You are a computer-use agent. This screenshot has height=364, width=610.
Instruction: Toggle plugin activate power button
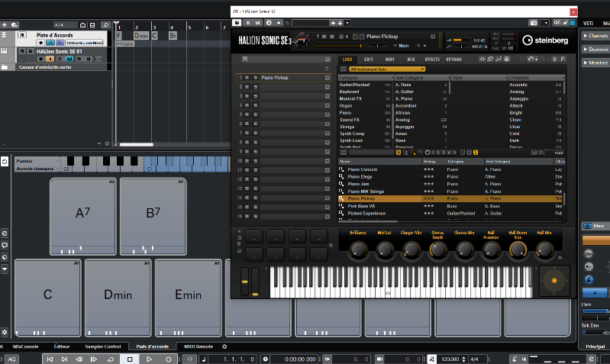click(x=237, y=23)
